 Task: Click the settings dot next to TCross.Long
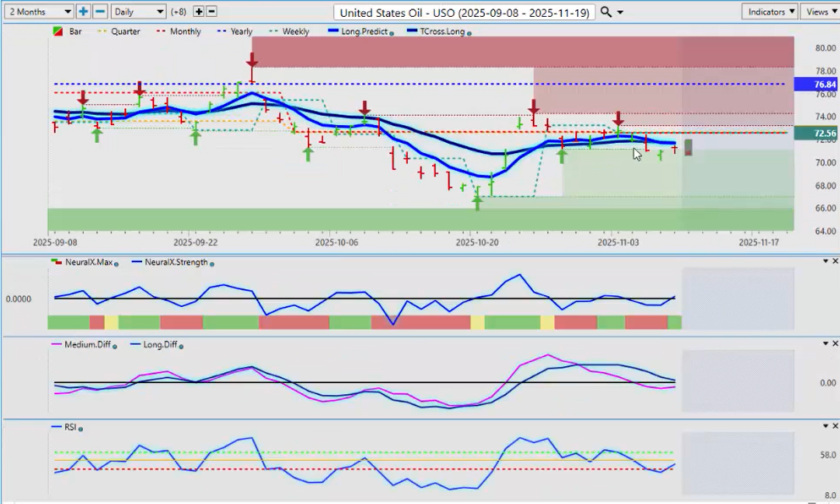(x=469, y=32)
